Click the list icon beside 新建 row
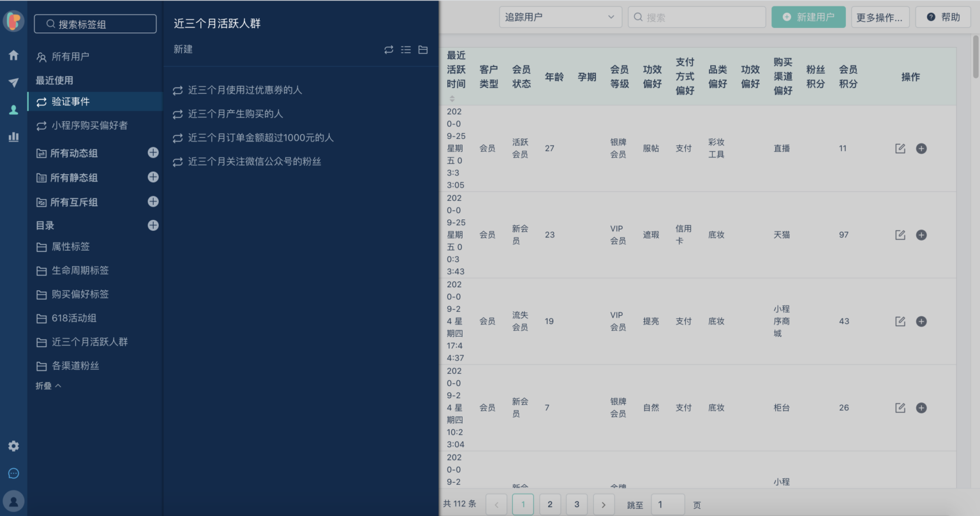Viewport: 980px width, 516px height. (x=406, y=50)
